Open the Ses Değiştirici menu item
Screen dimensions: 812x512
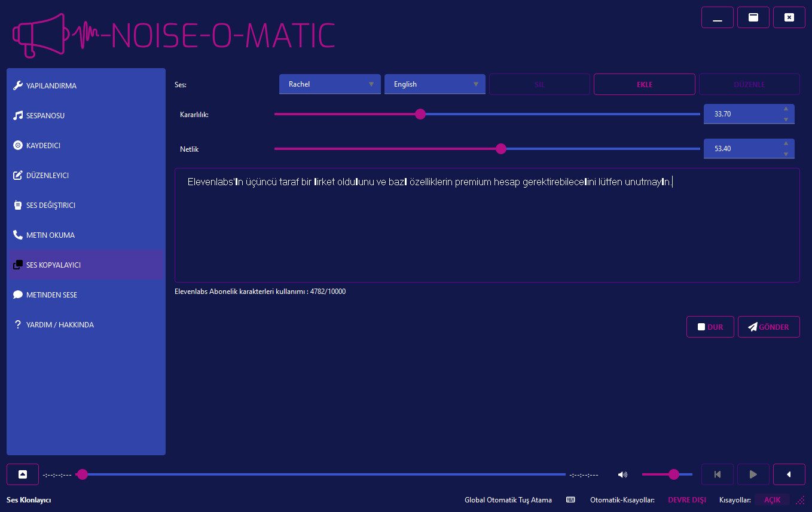[x=51, y=205]
